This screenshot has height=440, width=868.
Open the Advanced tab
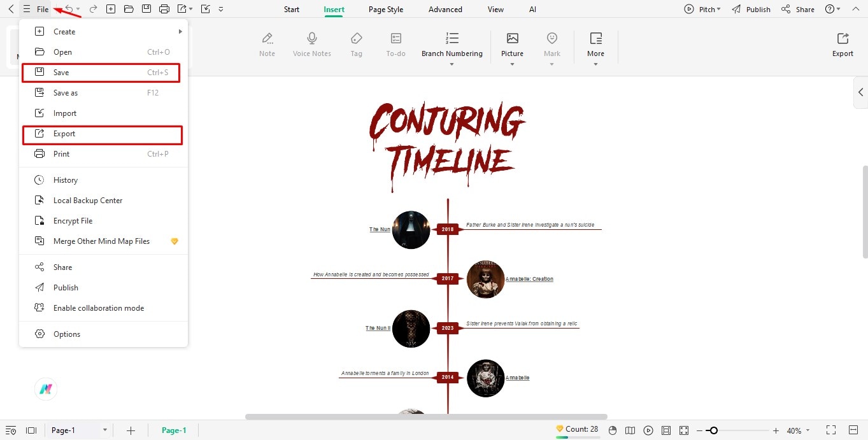tap(445, 10)
